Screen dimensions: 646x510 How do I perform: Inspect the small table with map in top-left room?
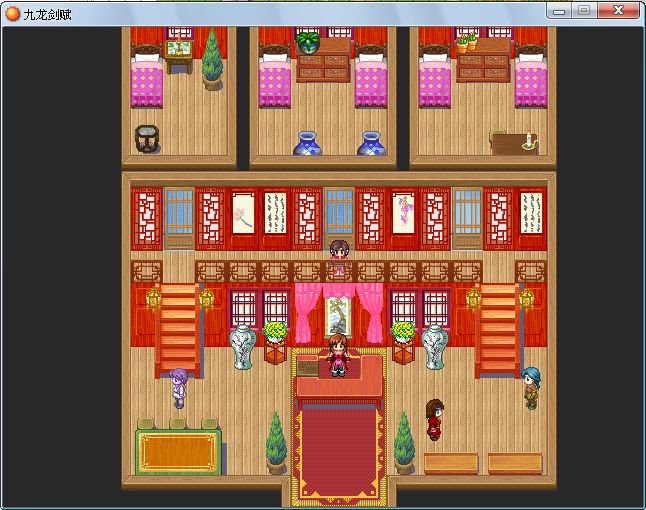[x=179, y=56]
